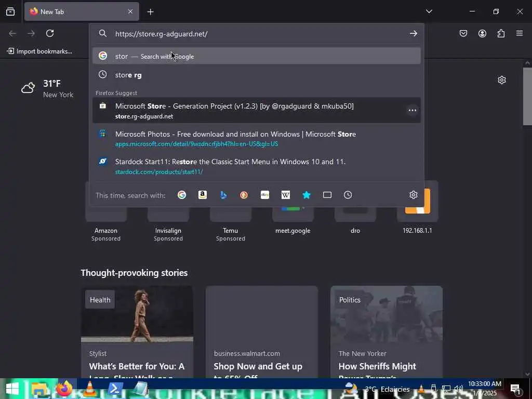Open the Stylist health story card
The width and height of the screenshot is (532, 399).
pyautogui.click(x=137, y=332)
